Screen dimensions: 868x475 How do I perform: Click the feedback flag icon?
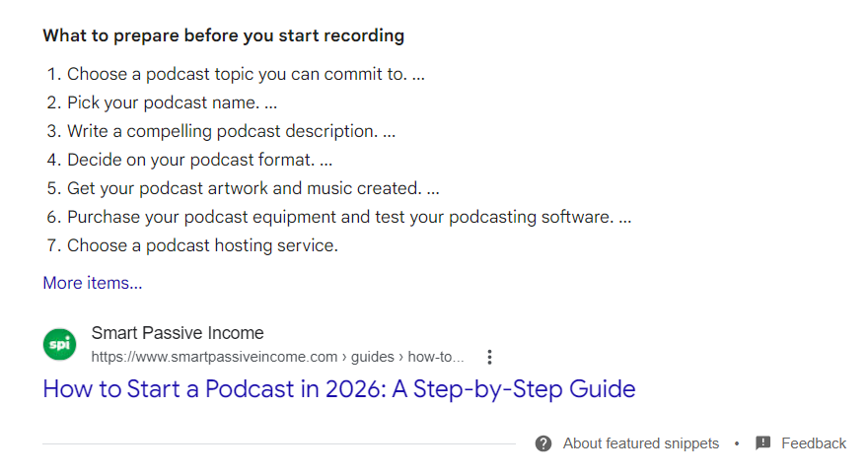[762, 443]
